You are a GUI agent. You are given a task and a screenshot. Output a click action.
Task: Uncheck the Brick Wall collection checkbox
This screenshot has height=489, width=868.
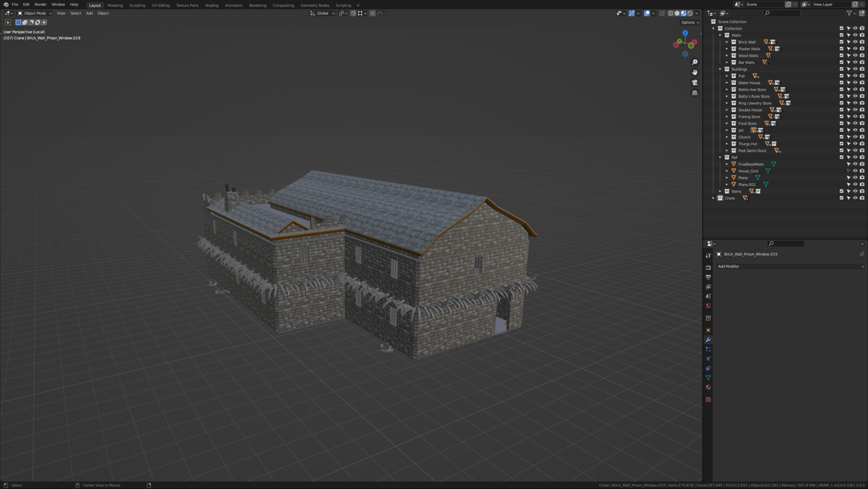[x=841, y=42]
